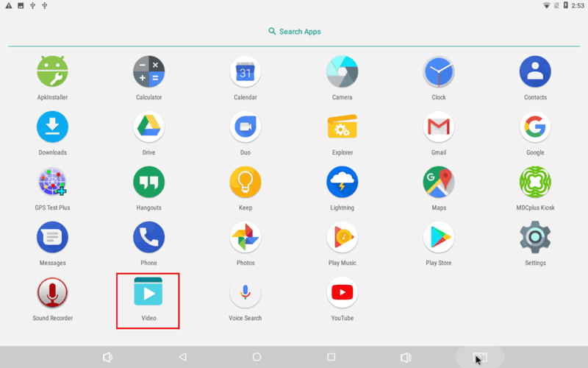Image resolution: width=588 pixels, height=368 pixels.
Task: Click the Search Apps field
Action: [294, 32]
